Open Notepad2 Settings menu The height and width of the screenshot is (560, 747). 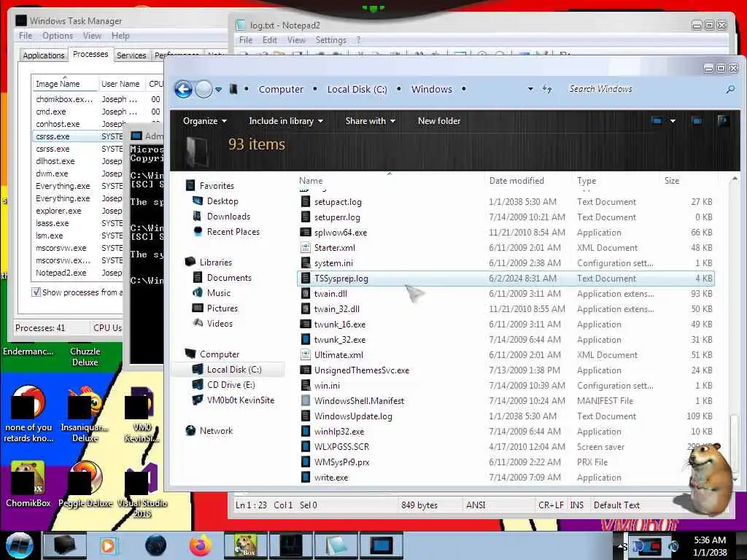(x=330, y=40)
